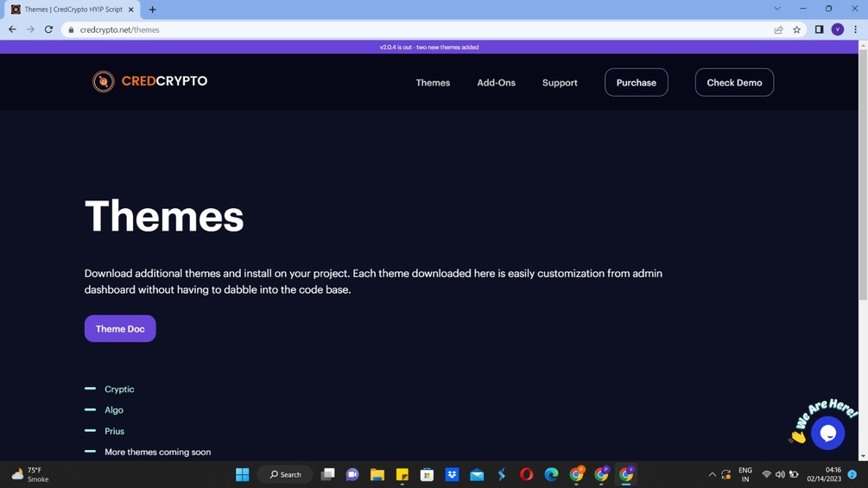Open taskbar Search box
Viewport: 868px width, 488px height.
tap(285, 475)
